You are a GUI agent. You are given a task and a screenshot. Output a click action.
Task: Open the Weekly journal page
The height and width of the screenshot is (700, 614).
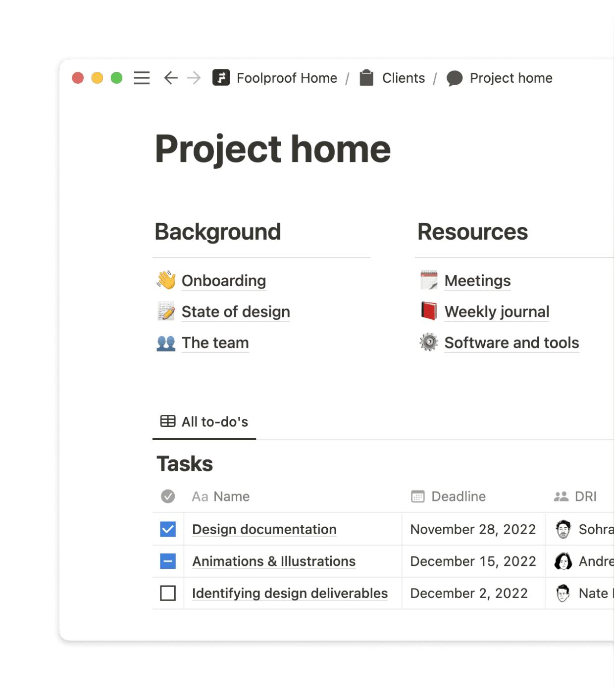[497, 311]
